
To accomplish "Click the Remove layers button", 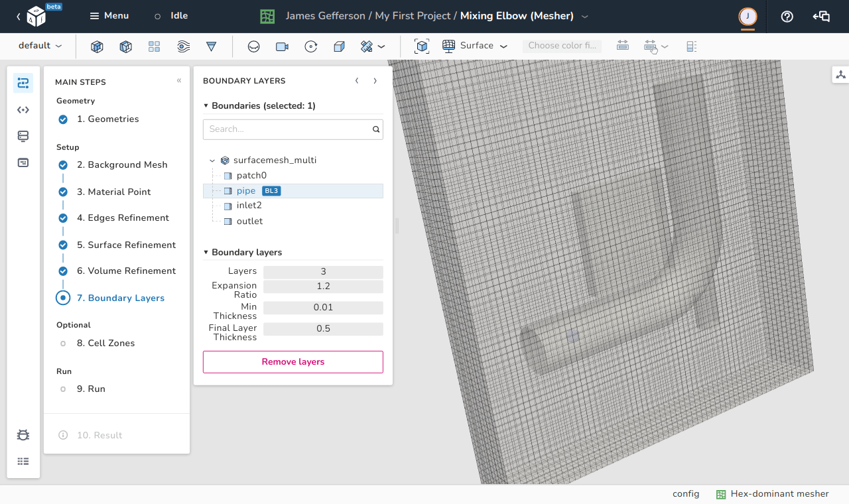I will [x=293, y=362].
